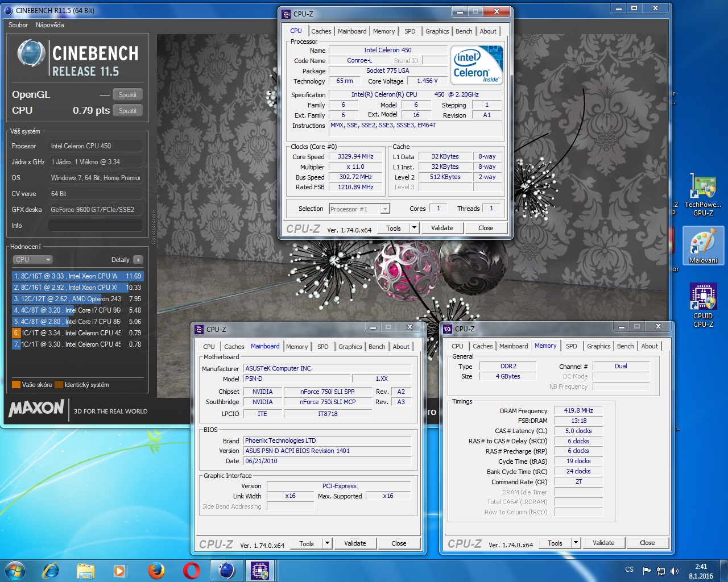728x582 pixels.
Task: Click Cinebench title bar app icon
Action: 9,10
